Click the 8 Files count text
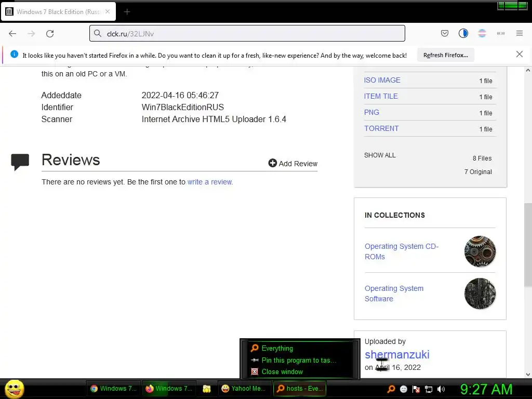Image resolution: width=532 pixels, height=399 pixels. point(482,158)
